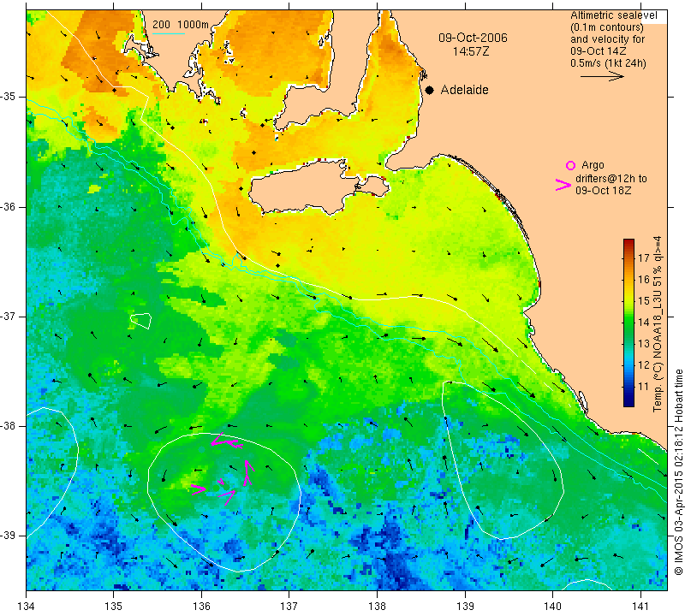Viewport: 685px width, 616px height.
Task: Click the cyan 200 1000m depth contour legend line
Action: [169, 33]
